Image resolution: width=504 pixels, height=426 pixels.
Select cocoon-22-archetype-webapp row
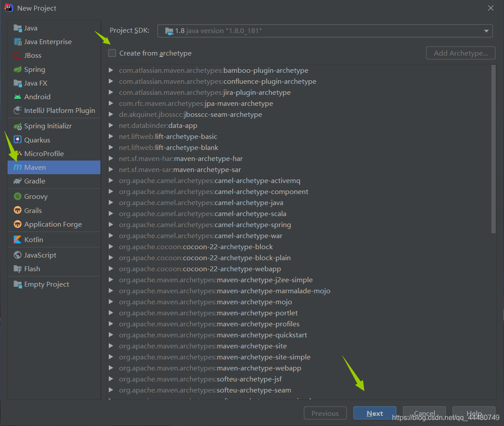(299, 269)
